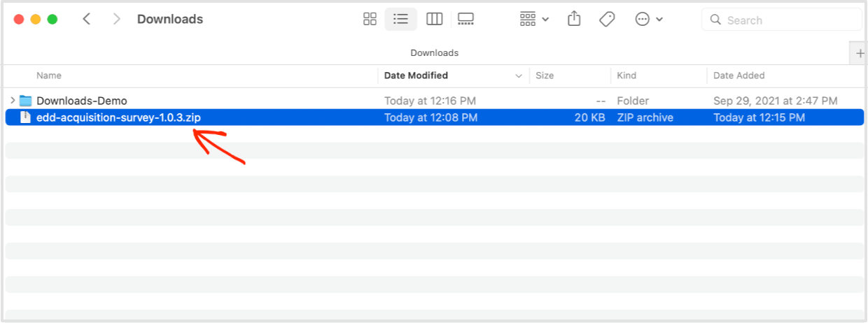Open the Share button in the toolbar

pos(574,19)
